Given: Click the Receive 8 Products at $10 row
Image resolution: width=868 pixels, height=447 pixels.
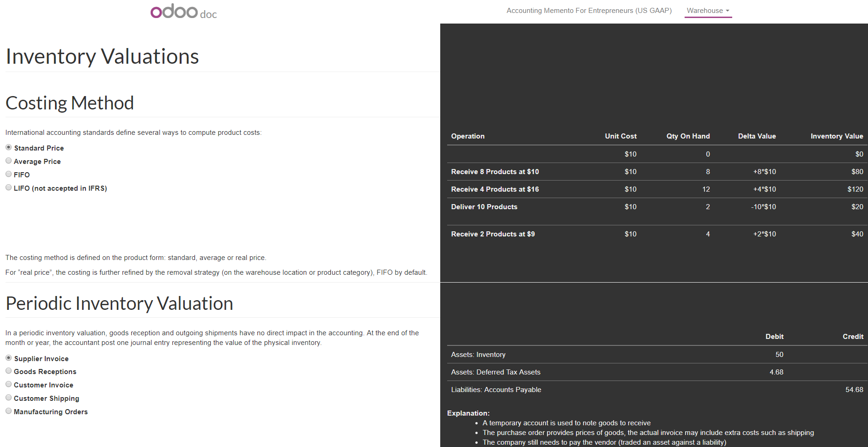Looking at the screenshot, I should 495,172.
